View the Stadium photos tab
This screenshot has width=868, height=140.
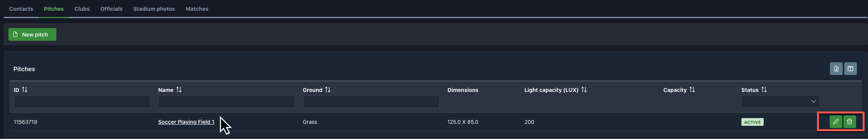coord(154,9)
